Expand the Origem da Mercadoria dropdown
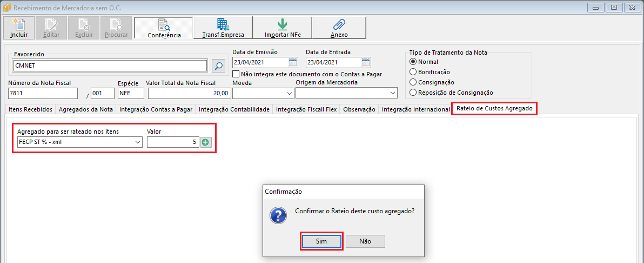 pos(392,94)
